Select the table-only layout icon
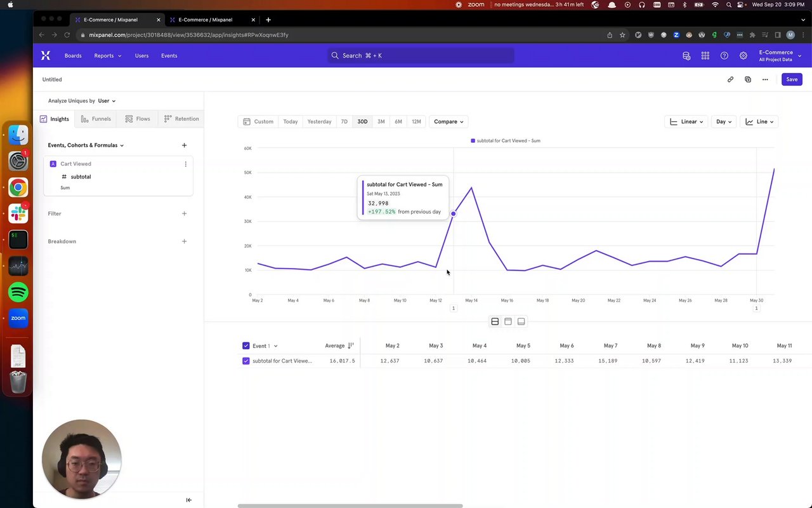Image resolution: width=812 pixels, height=508 pixels. pos(521,321)
